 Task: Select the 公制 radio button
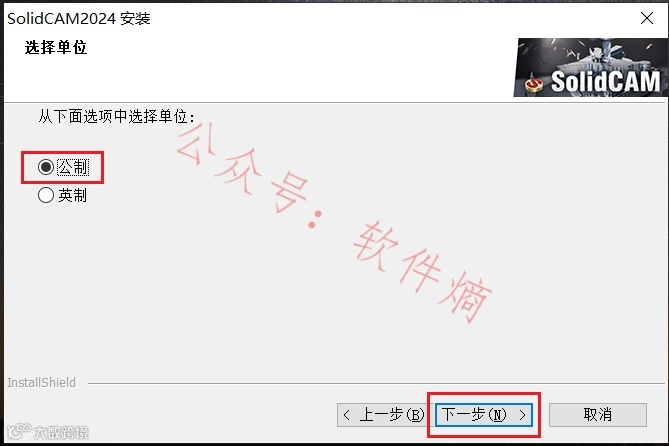[x=46, y=167]
